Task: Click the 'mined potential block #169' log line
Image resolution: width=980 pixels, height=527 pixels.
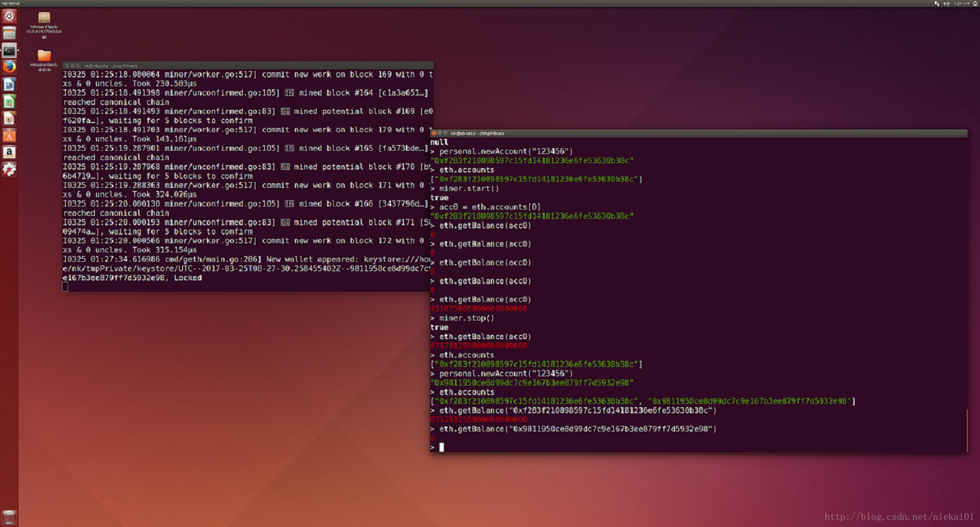Action: tap(248, 111)
